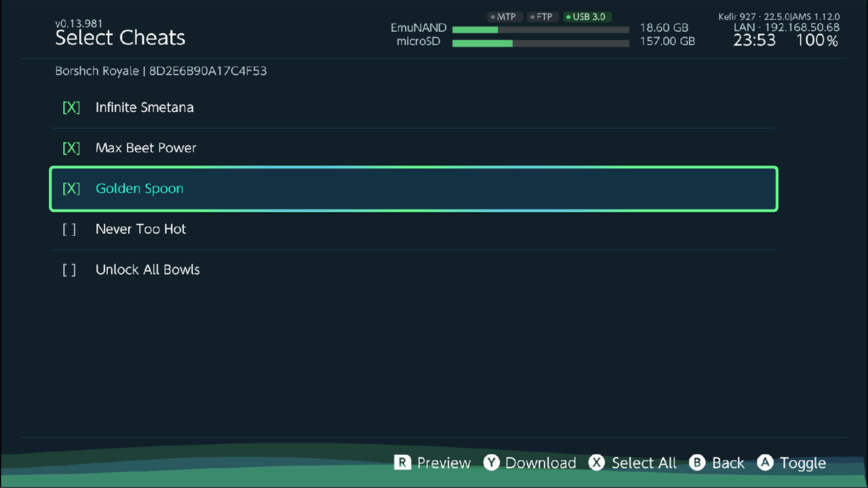Enable the Never Too Hot checkbox

click(69, 229)
